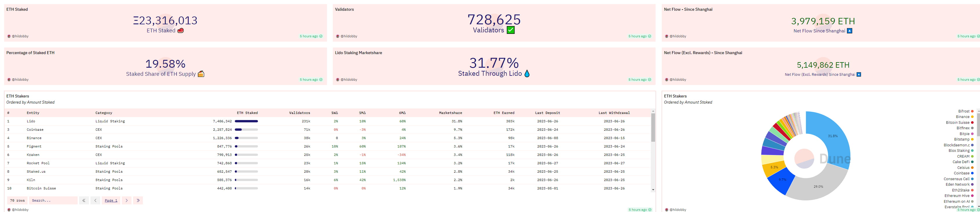Toggle Binance series in pie legend
Viewport: 980px width, 212px height.
(x=965, y=117)
